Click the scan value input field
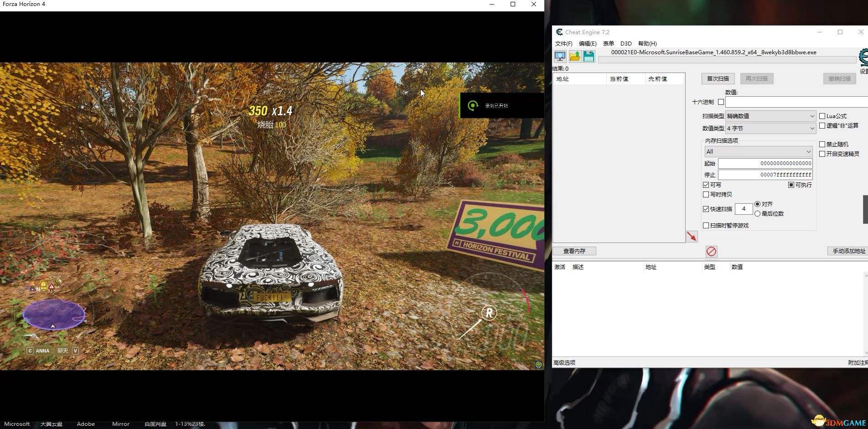 pyautogui.click(x=796, y=102)
